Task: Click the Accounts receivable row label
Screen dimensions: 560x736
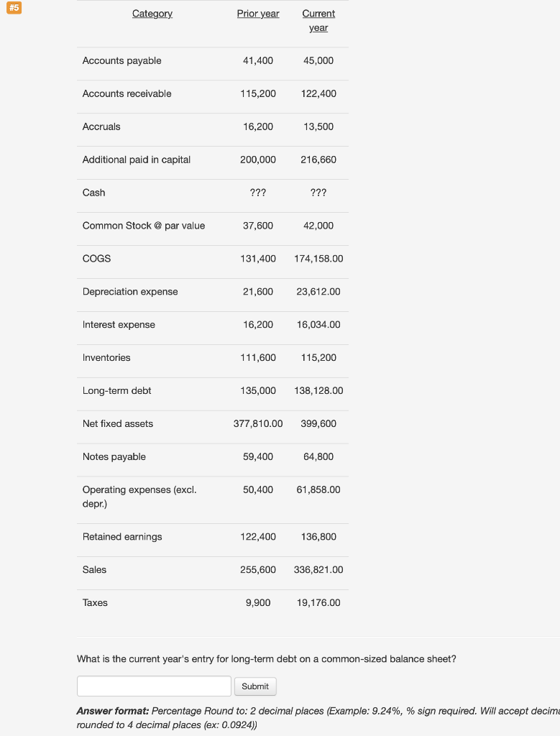Action: (127, 93)
